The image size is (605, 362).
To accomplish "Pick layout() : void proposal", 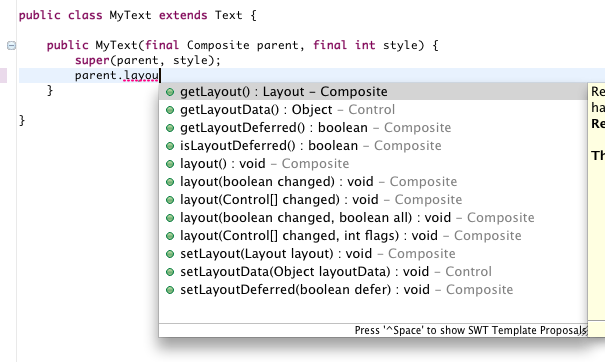I will pos(373,164).
